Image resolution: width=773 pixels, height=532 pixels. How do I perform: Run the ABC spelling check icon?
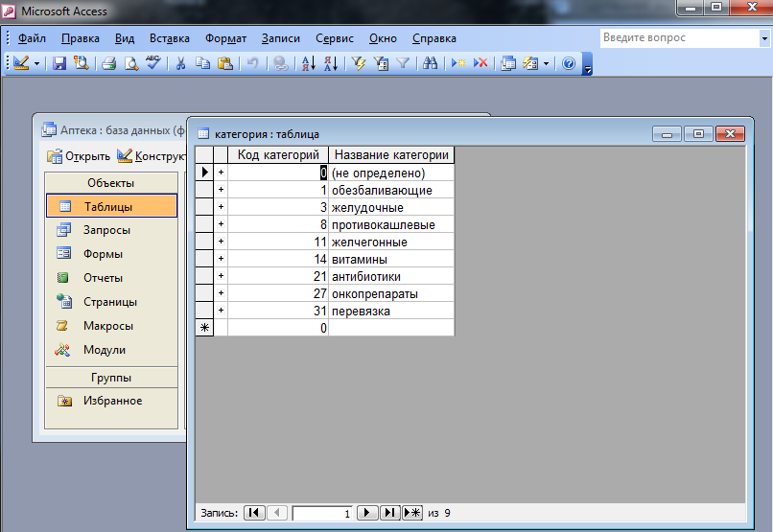(153, 62)
